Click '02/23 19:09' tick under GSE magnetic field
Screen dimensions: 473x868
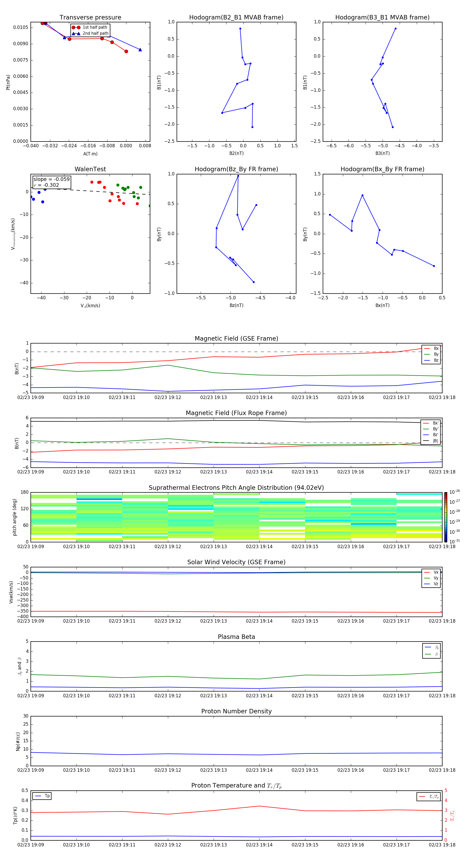click(31, 397)
